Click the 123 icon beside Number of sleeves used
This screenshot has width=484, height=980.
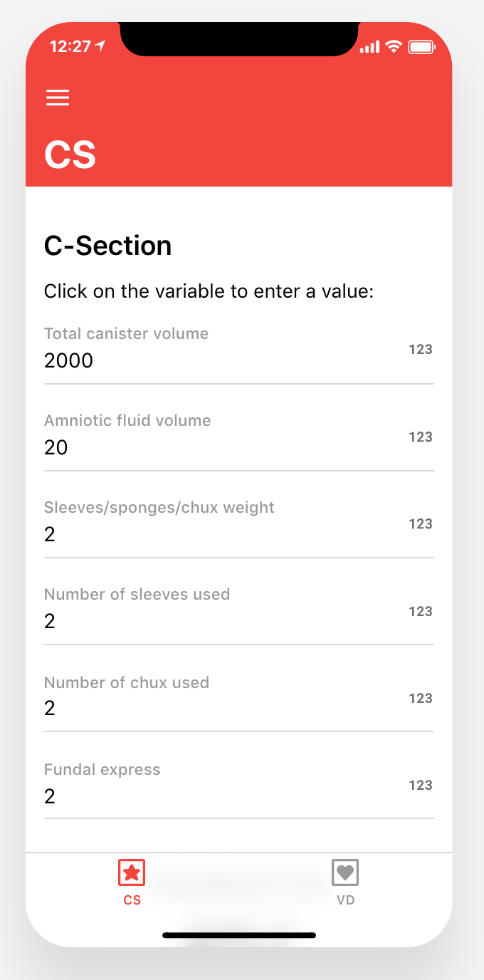coord(421,611)
